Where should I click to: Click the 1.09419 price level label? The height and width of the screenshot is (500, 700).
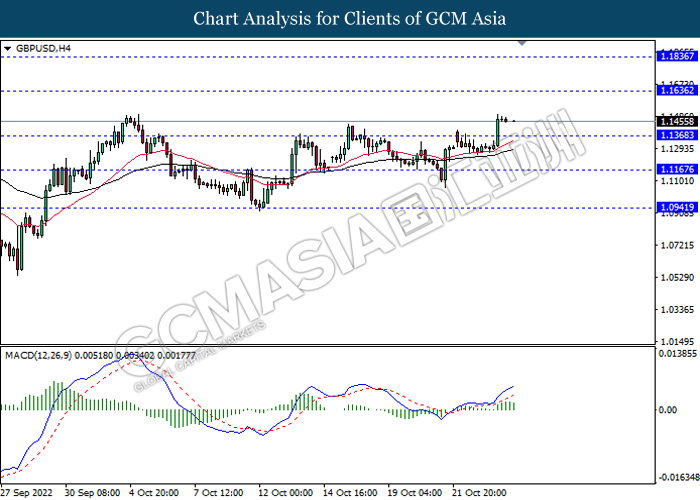pyautogui.click(x=677, y=207)
